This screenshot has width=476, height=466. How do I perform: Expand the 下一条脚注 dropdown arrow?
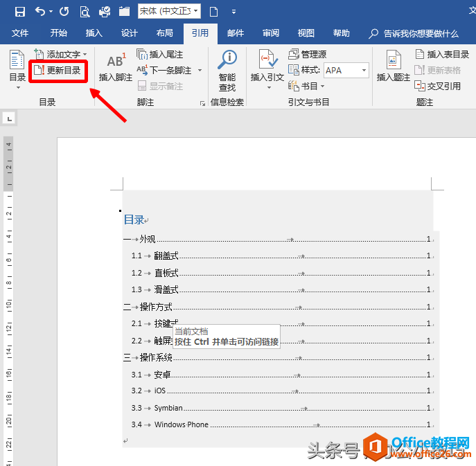pos(200,71)
